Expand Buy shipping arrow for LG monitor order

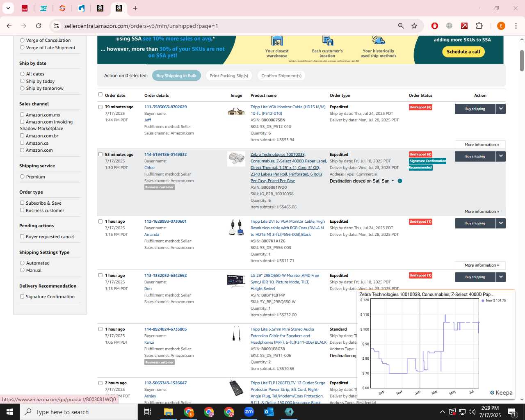pos(501,277)
